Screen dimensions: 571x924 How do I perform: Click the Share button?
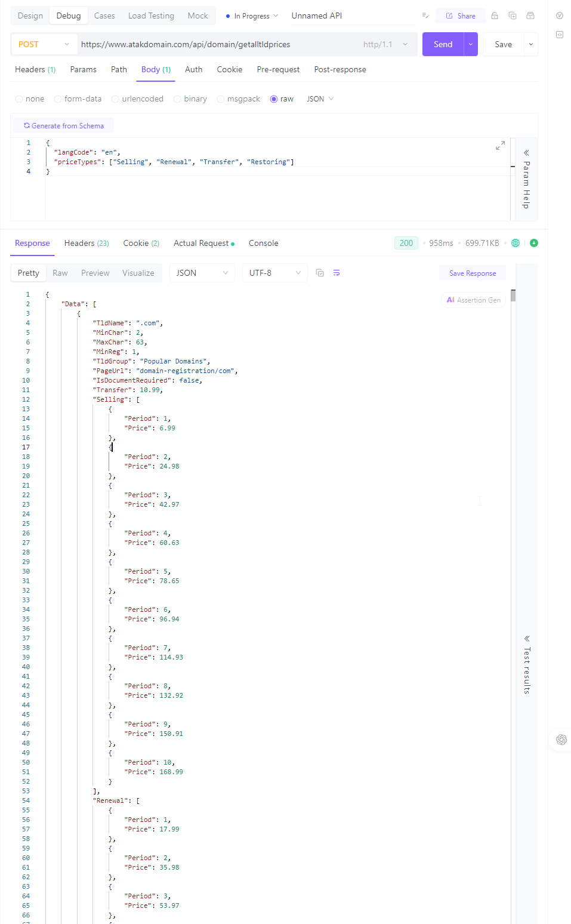(x=461, y=16)
